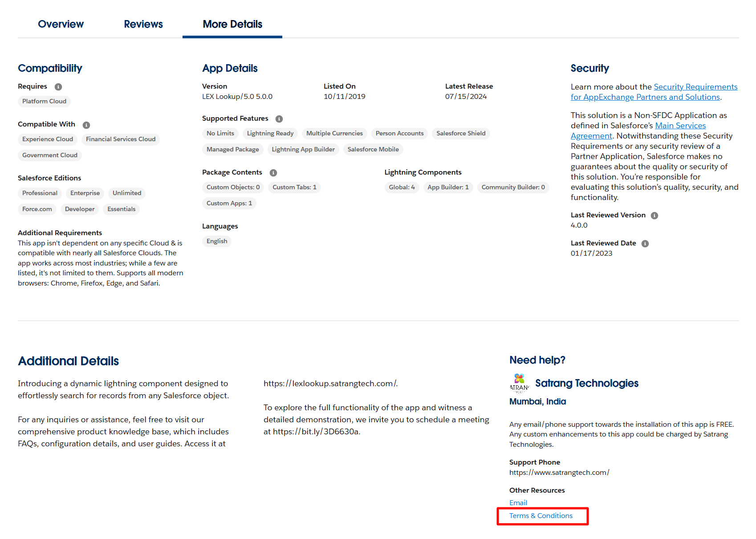Click the Lightning Ready feature pill
The width and height of the screenshot is (756, 539).
point(270,134)
